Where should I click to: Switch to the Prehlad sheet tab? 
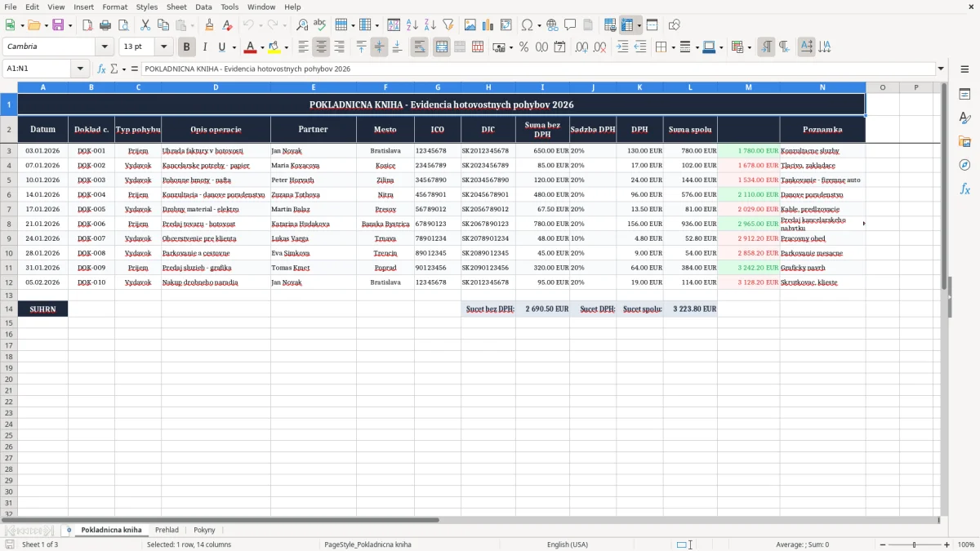pos(167,530)
